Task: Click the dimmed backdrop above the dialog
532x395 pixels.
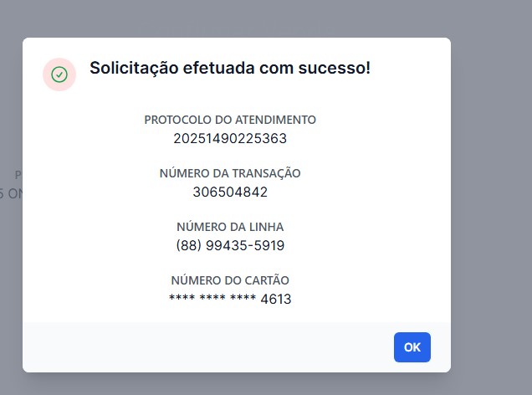Action: click(251, 18)
